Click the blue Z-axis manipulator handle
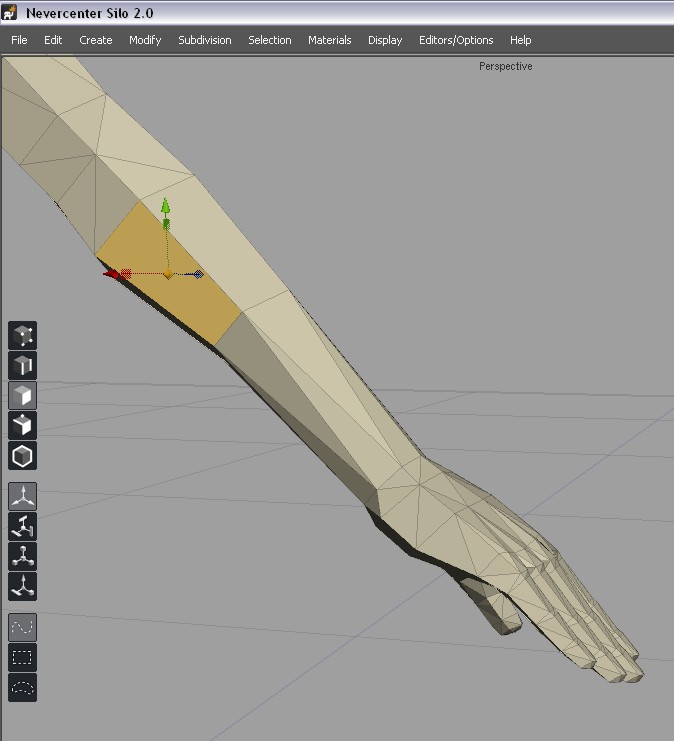 pos(198,274)
